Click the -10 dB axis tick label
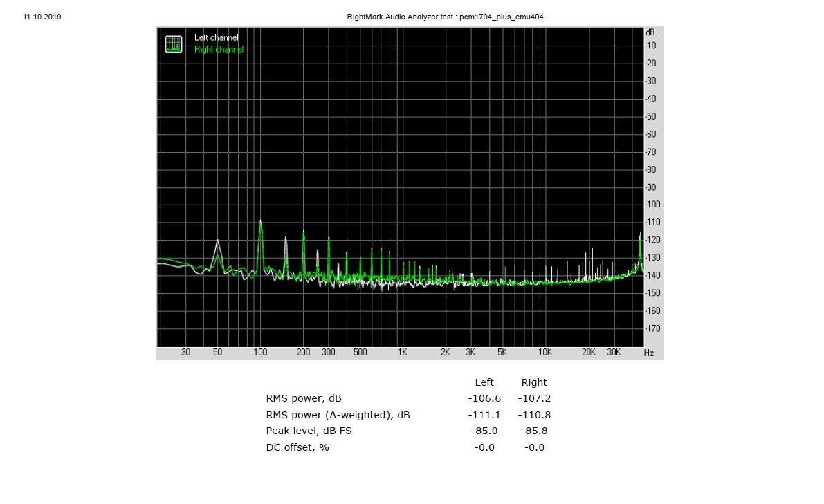This screenshot has width=824, height=504. coord(650,46)
